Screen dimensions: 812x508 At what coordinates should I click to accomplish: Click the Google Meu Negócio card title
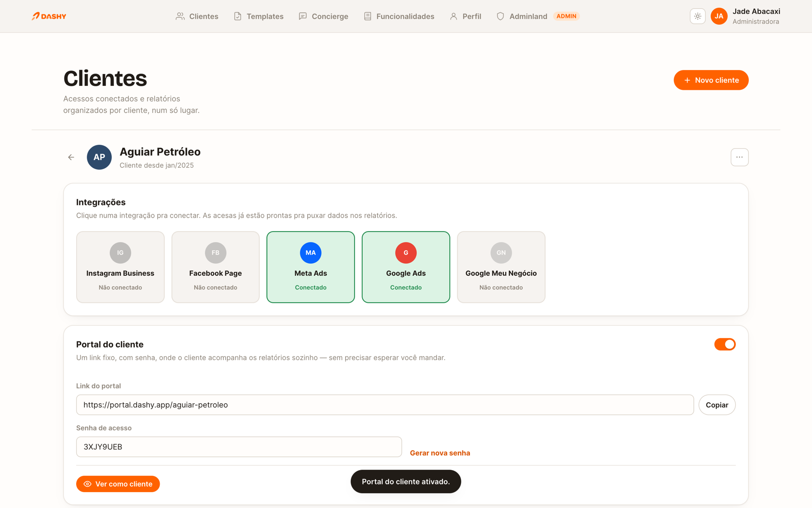pyautogui.click(x=501, y=273)
